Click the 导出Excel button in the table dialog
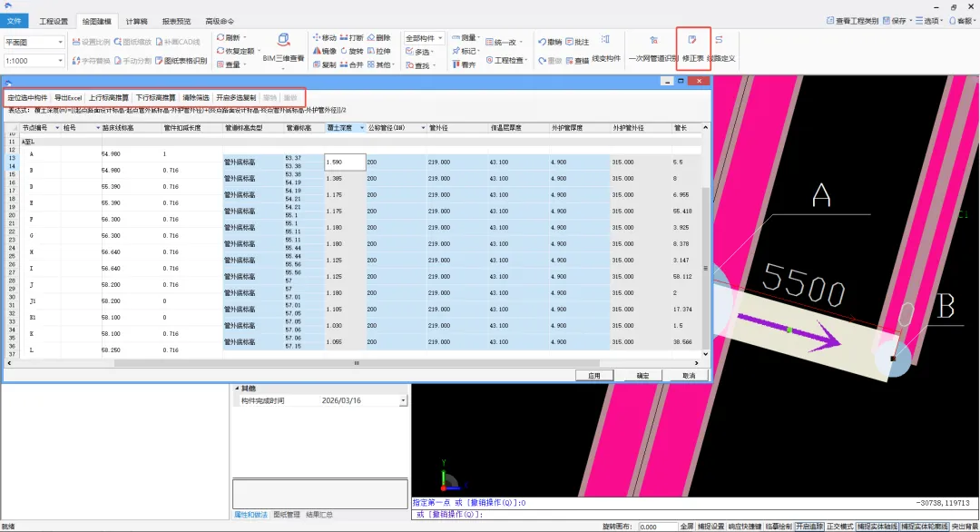Viewport: 980px width, 532px height. [67, 97]
